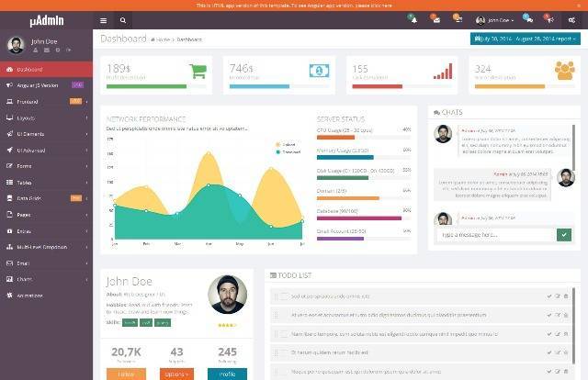This screenshot has height=380, width=588.
Task: Click the 'Type a message here...' input
Action: pos(495,235)
